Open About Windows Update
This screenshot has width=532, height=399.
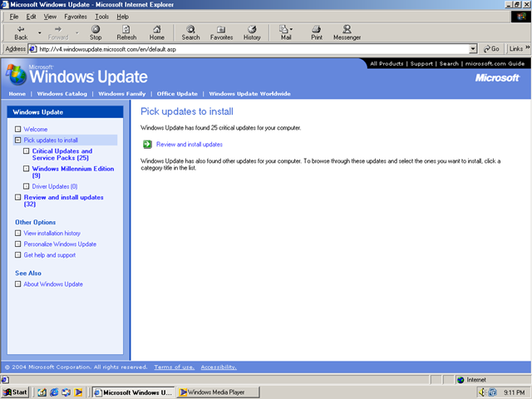[53, 284]
